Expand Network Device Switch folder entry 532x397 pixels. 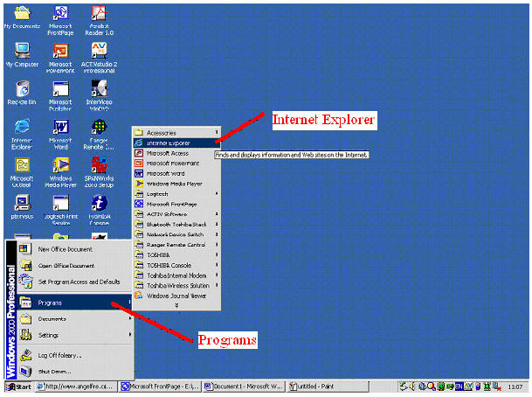click(x=176, y=234)
